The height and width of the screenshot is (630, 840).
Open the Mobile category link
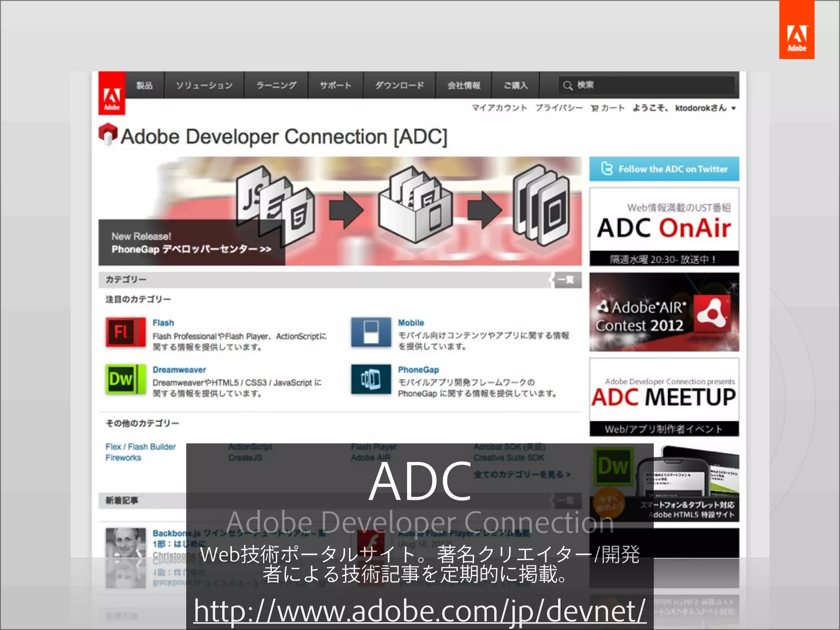point(411,323)
